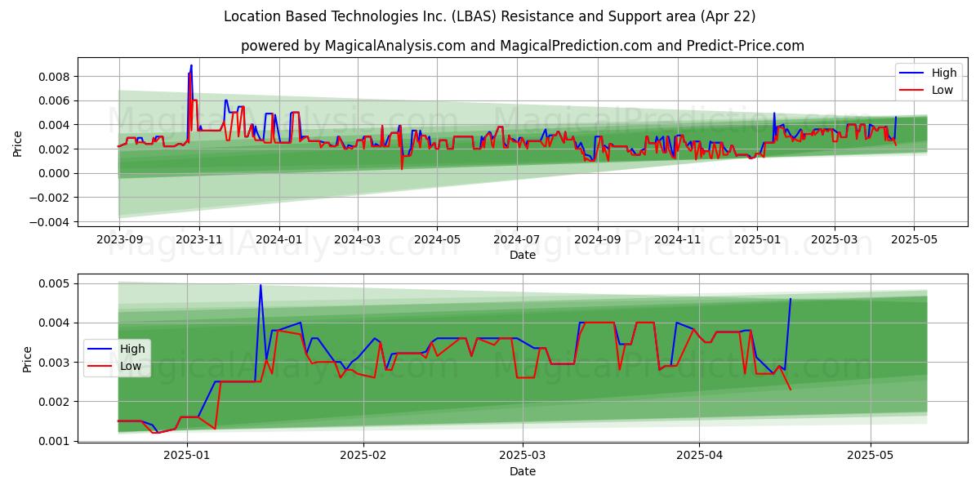Click the 'Date' axis label of the upper chart
Viewport: 980px width, 490px height.
click(522, 255)
